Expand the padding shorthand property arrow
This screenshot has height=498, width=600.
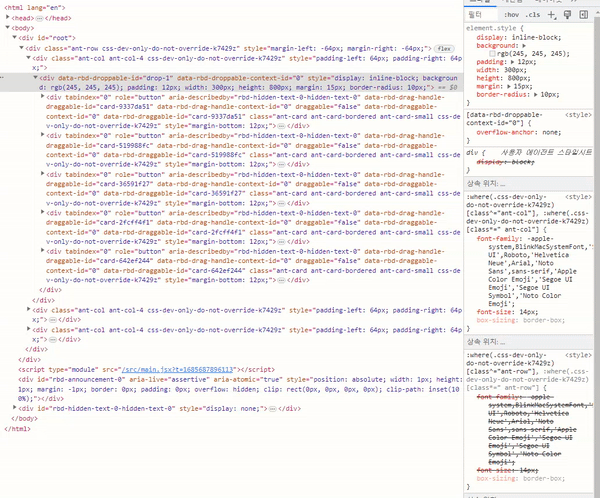[x=512, y=62]
